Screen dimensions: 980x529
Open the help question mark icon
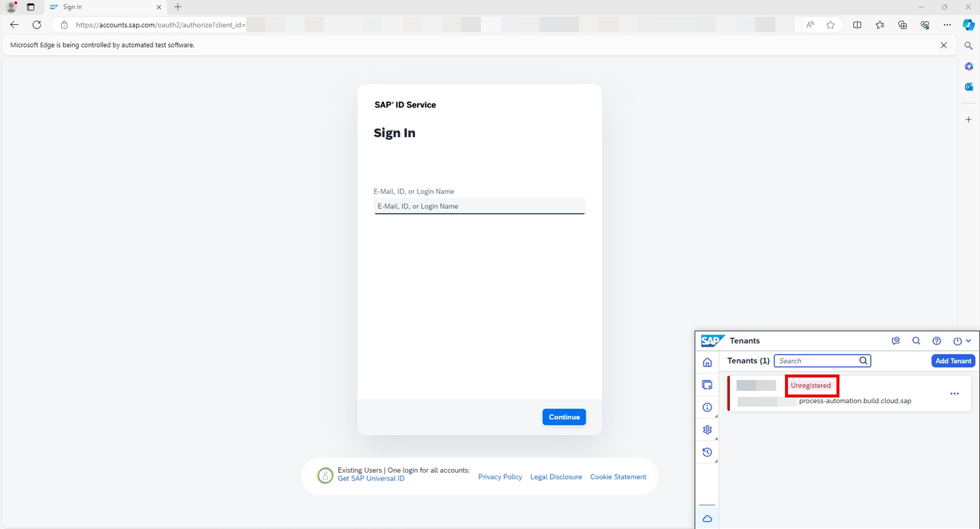[x=937, y=341]
